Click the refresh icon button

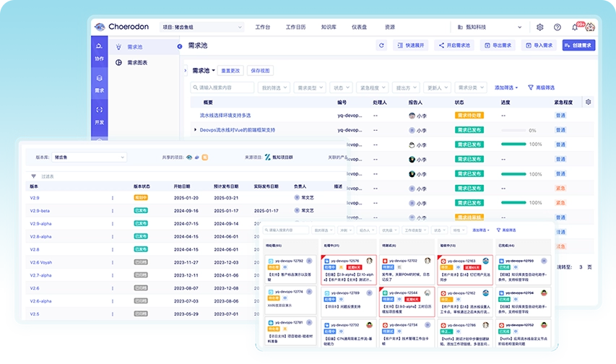[x=381, y=45]
